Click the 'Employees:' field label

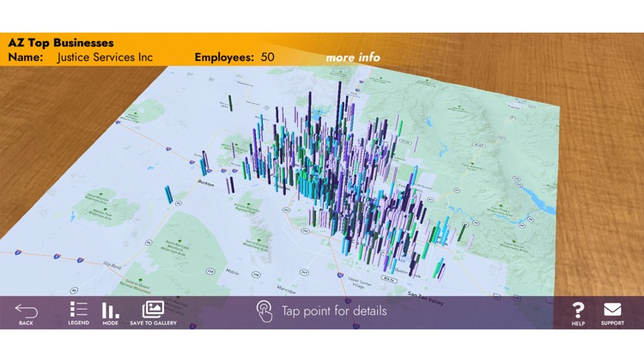224,57
